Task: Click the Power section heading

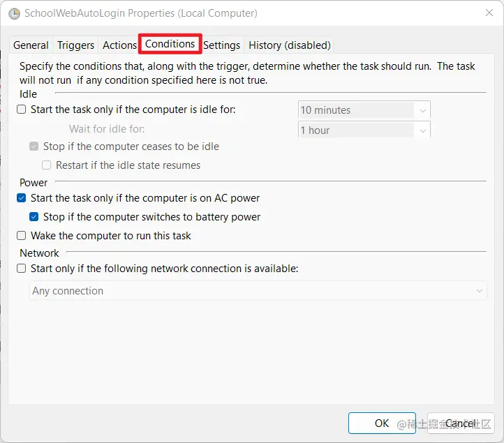Action: tap(34, 183)
